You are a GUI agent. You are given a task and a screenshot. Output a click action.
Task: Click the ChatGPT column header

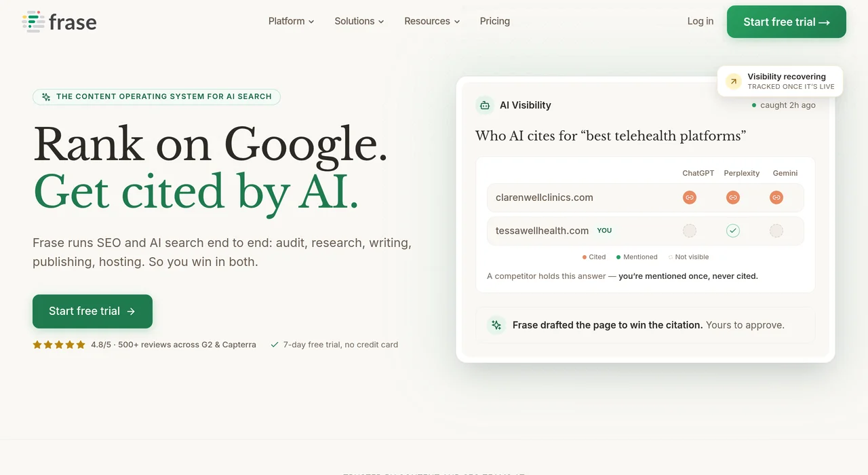[698, 173]
